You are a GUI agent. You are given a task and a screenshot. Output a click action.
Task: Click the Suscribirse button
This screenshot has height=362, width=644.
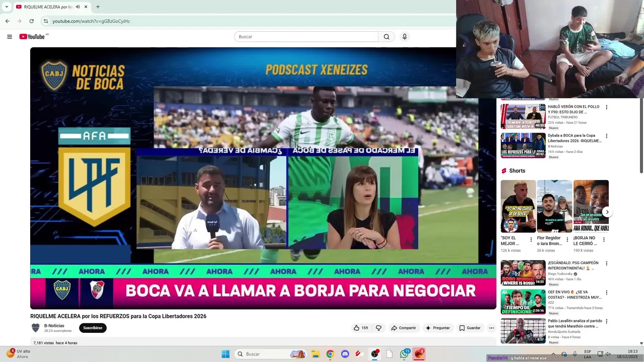coord(93,328)
